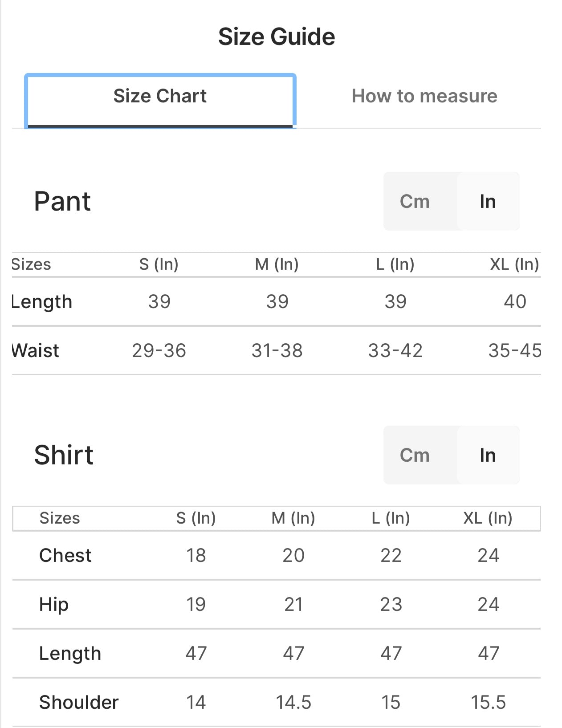Viewport: 562px width, 728px height.
Task: Click the Shirt Shoulder row label
Action: [79, 703]
